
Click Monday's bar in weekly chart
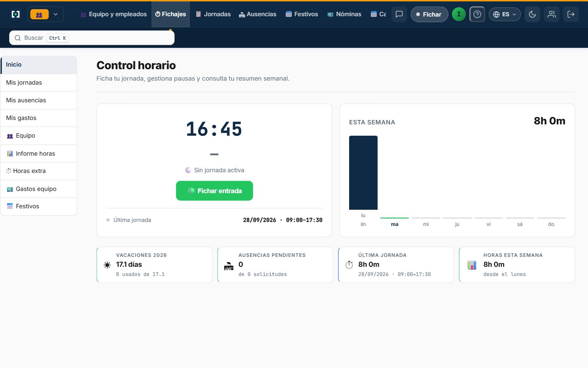click(x=363, y=173)
